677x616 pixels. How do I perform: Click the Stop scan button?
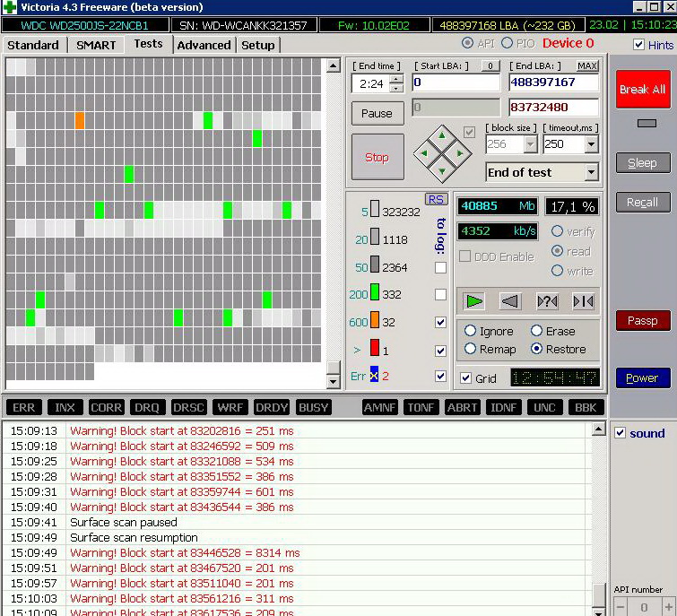point(378,157)
